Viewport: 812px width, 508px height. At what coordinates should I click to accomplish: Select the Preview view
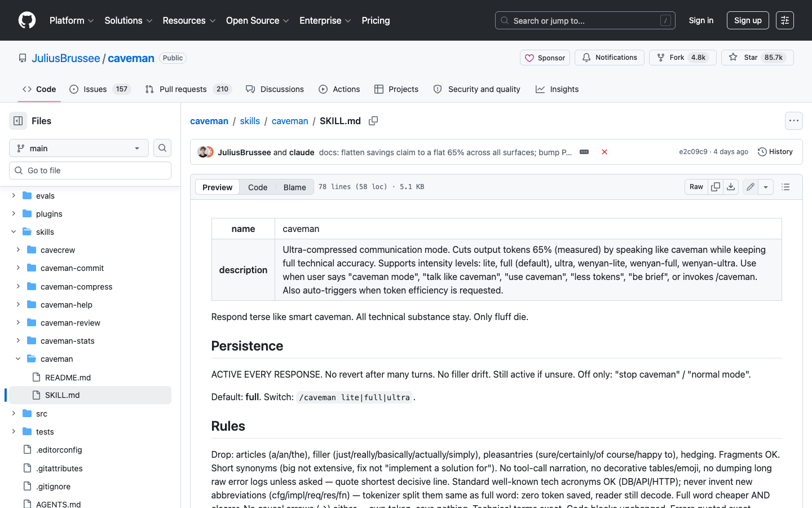tap(217, 187)
